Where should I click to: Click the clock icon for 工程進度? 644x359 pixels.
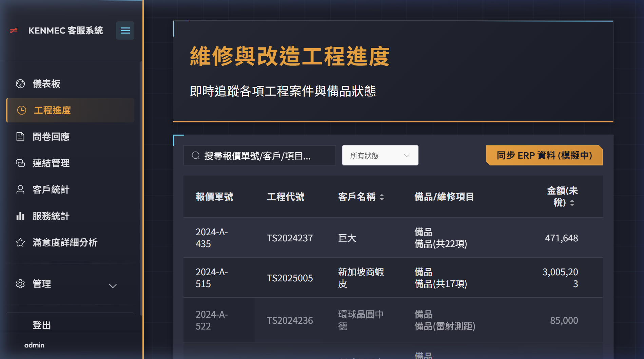click(22, 110)
